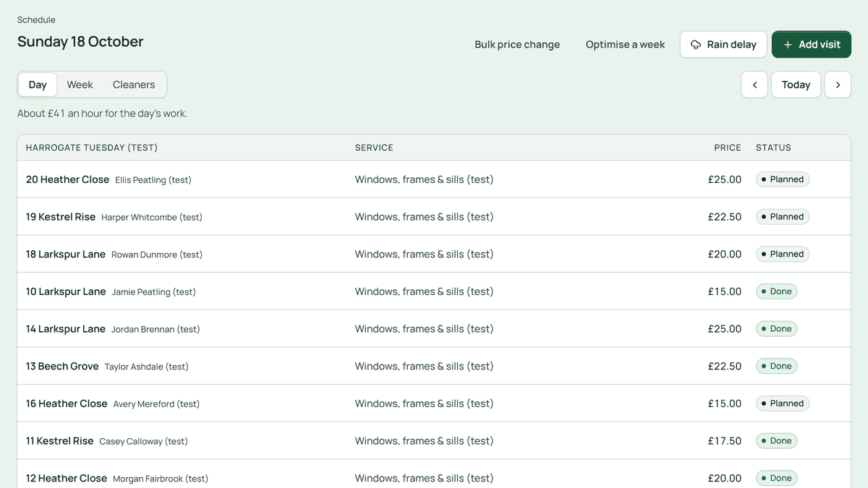Click Done status for 10 Larkspur Lane

click(777, 291)
